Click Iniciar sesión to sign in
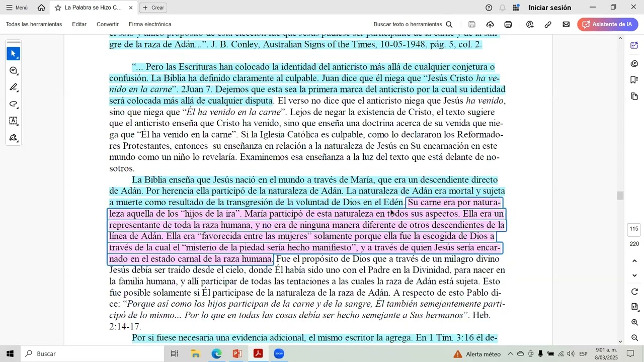This screenshot has width=644, height=362. click(x=549, y=8)
